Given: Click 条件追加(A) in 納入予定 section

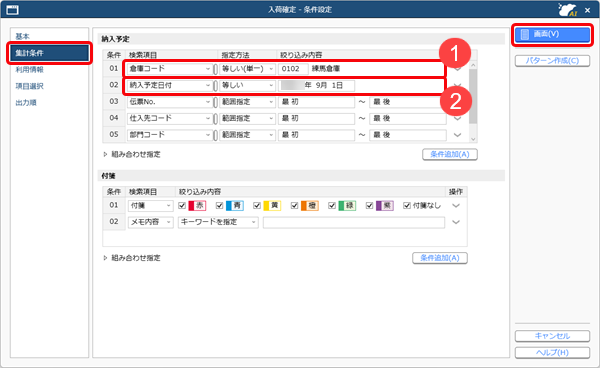Looking at the screenshot, I should tap(450, 155).
